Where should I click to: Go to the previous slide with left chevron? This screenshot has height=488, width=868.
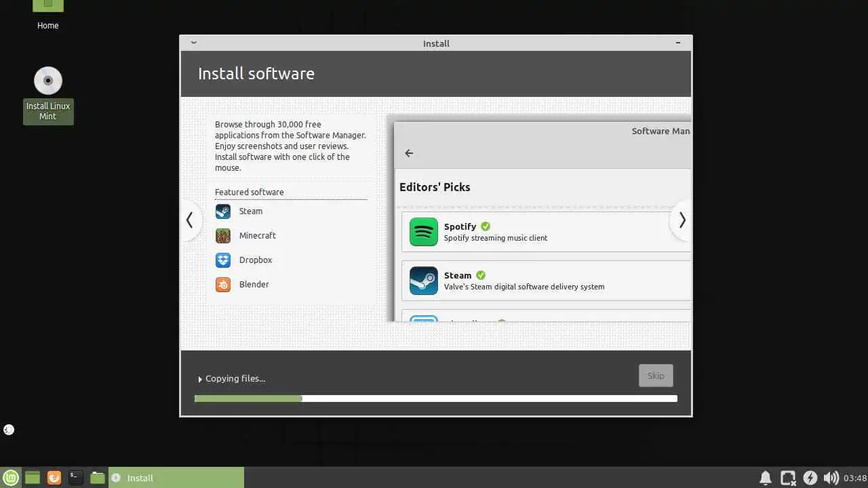[x=190, y=220]
